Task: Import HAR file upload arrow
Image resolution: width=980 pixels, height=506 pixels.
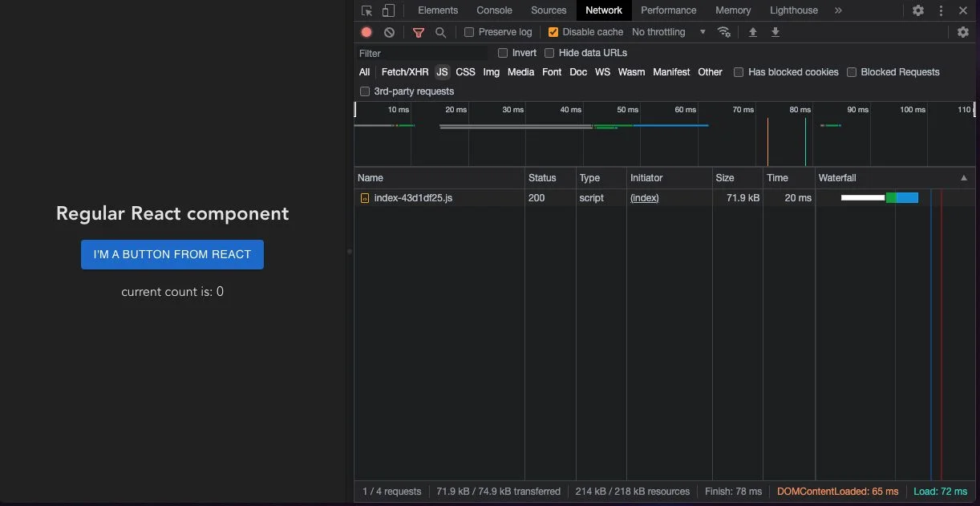Action: coord(752,32)
